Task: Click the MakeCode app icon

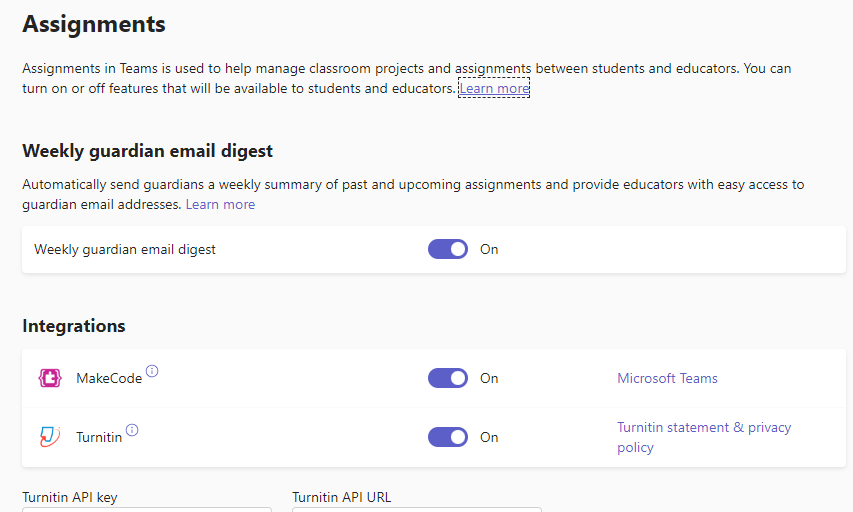Action: (50, 378)
